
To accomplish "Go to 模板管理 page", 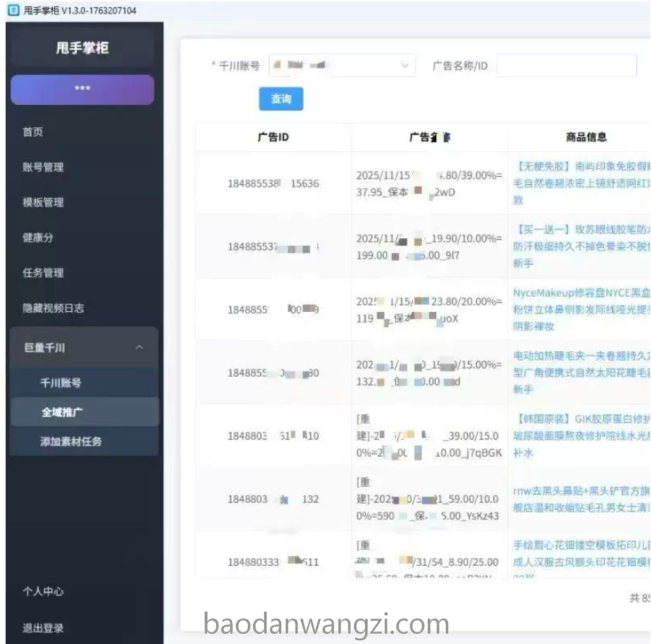I will tap(43, 203).
